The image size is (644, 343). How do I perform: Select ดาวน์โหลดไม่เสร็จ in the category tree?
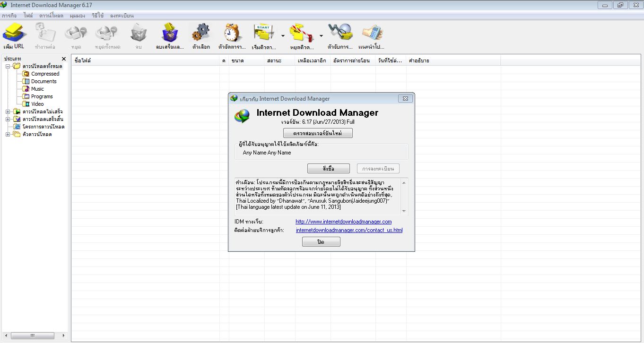click(x=43, y=111)
